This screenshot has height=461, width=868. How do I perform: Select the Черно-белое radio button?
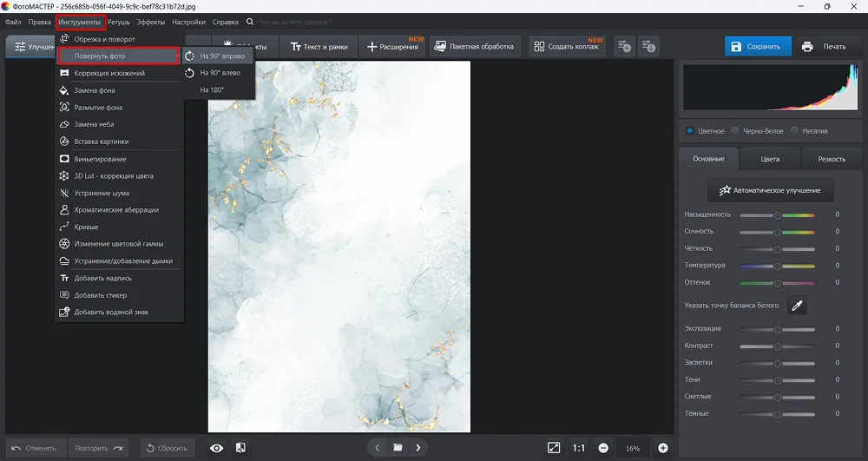point(735,131)
